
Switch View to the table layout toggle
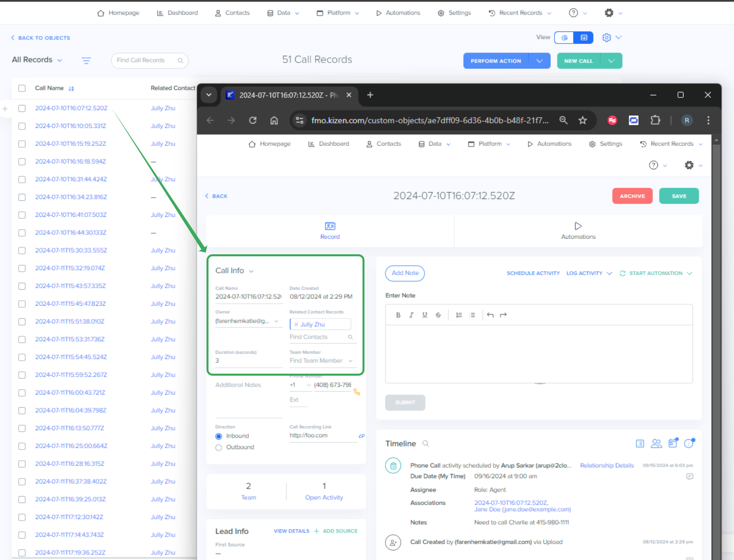[583, 37]
